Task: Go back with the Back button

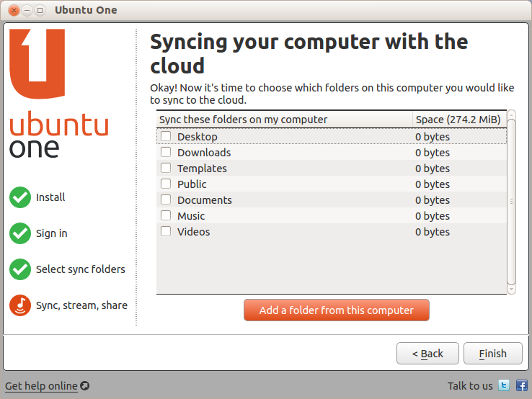Action: tap(427, 354)
